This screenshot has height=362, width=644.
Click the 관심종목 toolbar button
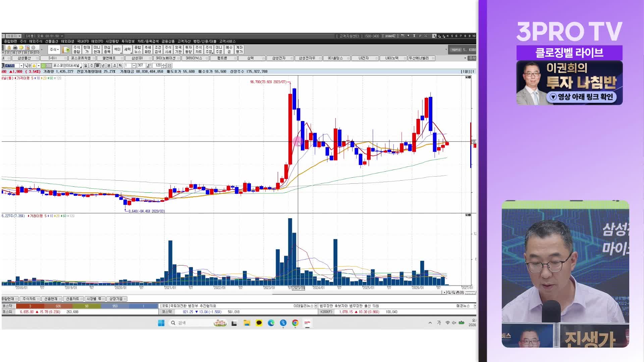107,50
